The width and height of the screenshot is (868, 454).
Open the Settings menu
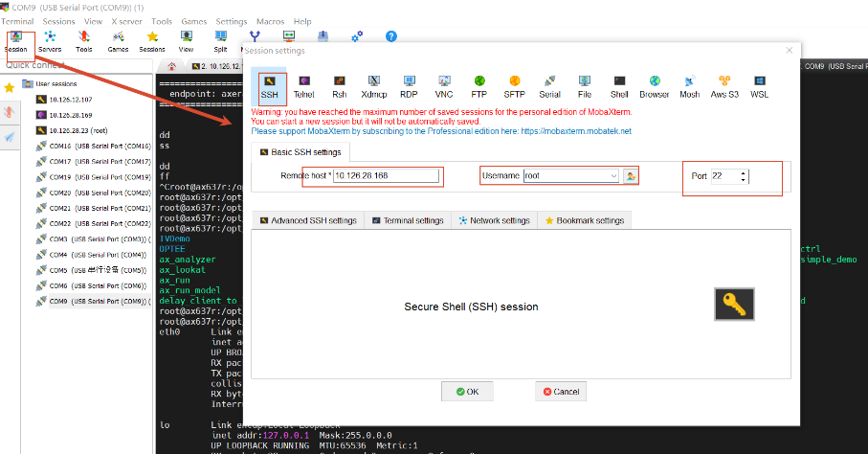coord(232,22)
